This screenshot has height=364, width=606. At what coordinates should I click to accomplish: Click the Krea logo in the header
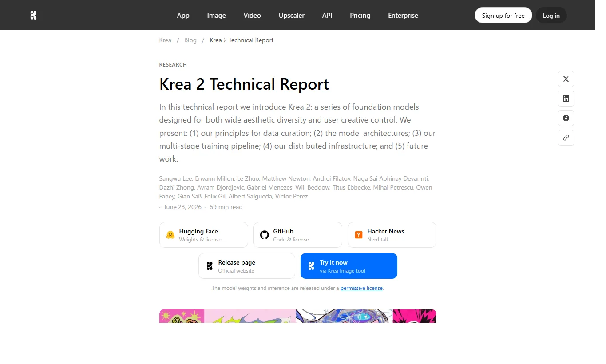[33, 16]
